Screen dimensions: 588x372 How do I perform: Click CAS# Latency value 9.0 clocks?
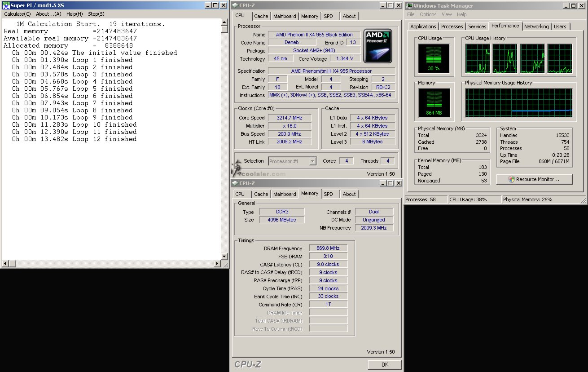328,264
